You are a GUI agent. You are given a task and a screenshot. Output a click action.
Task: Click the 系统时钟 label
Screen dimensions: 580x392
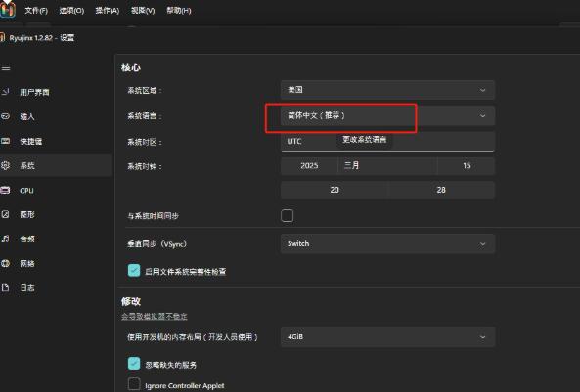[x=145, y=167]
